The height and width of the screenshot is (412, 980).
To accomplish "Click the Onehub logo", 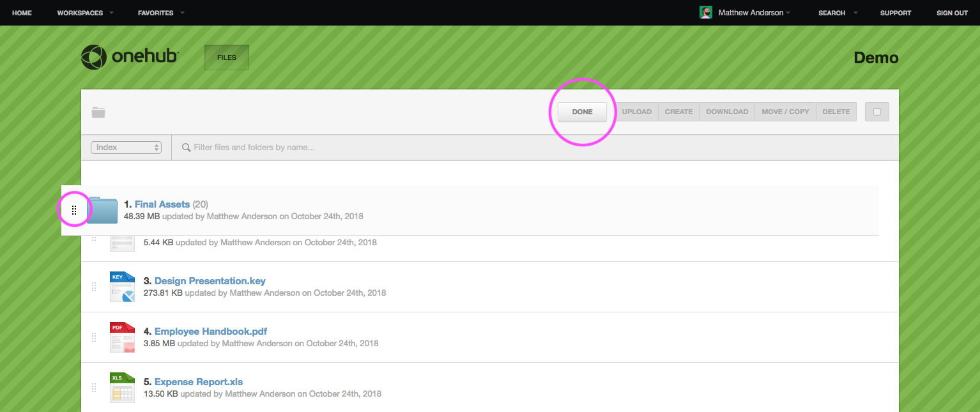I will coord(130,57).
